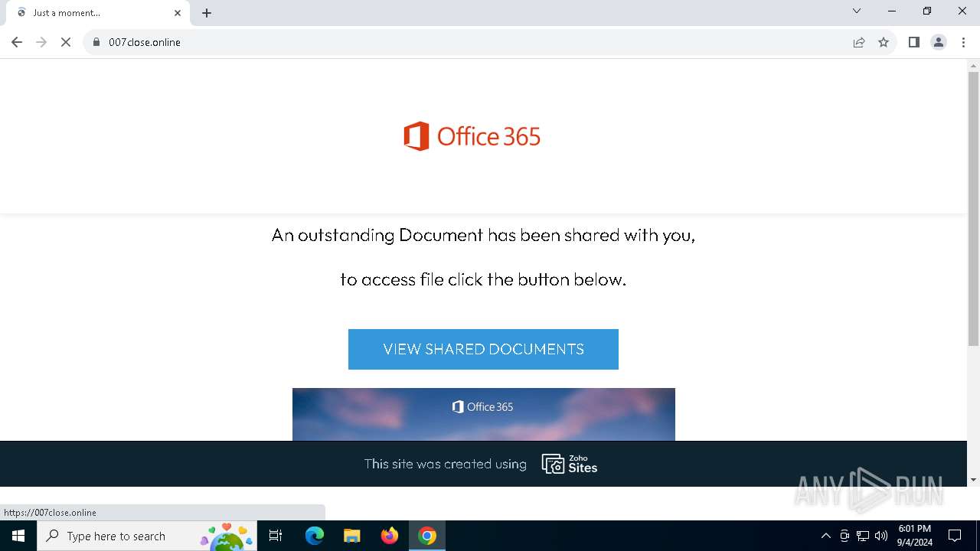This screenshot has width=980, height=551.
Task: Click the page vertical scrollbar
Action: click(x=973, y=208)
